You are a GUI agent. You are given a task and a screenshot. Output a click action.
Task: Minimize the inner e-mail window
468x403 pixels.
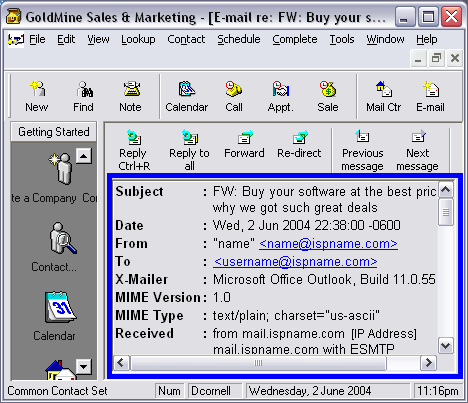click(x=418, y=59)
